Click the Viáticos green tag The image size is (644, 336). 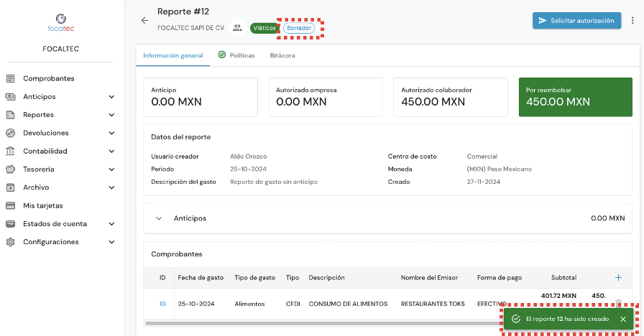coord(264,28)
